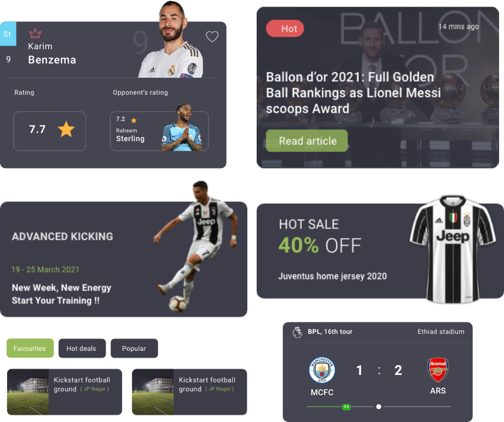The image size is (504, 422).
Task: Switch to the Hot deals tab
Action: (x=82, y=348)
